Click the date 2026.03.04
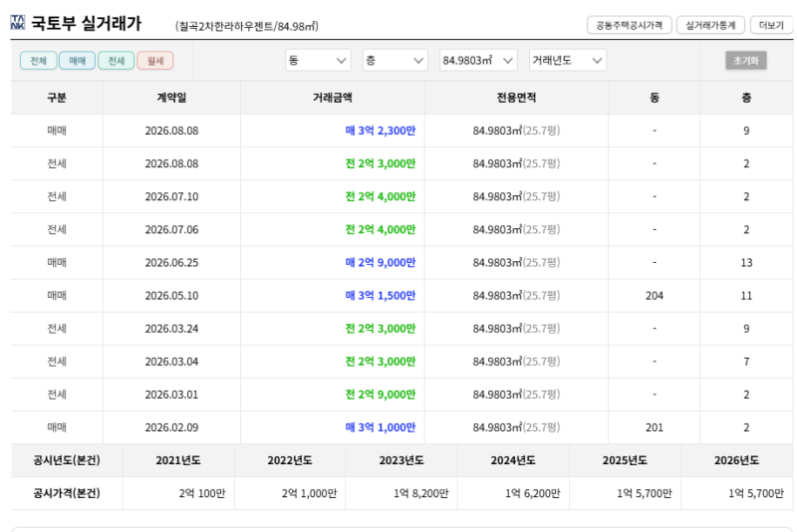The image size is (797, 532). (x=171, y=362)
